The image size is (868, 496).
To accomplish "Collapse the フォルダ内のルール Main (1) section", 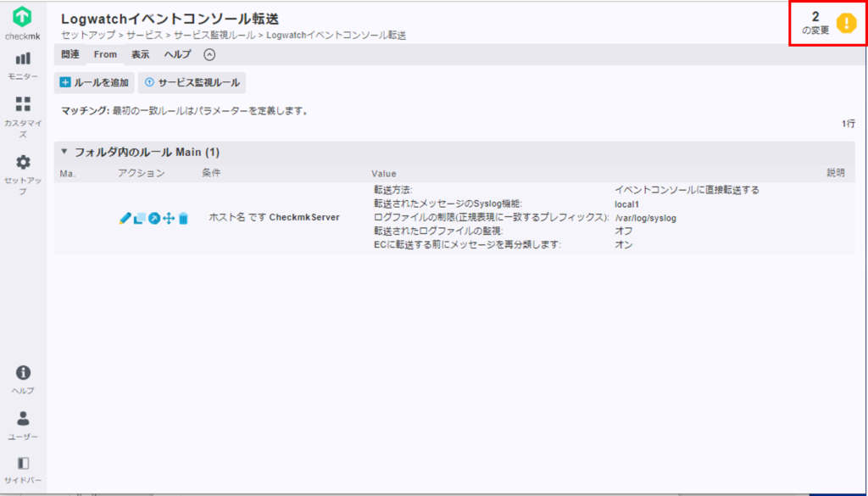I will tap(64, 151).
